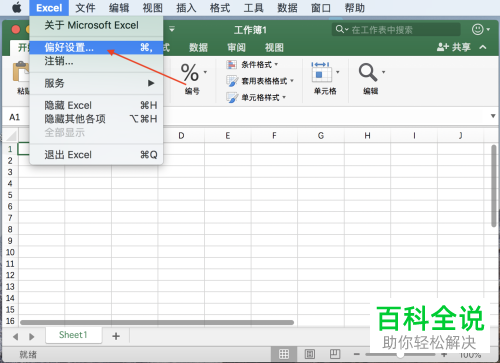This screenshot has height=363, width=500.
Task: Select the Sheet1 tab
Action: (x=73, y=335)
